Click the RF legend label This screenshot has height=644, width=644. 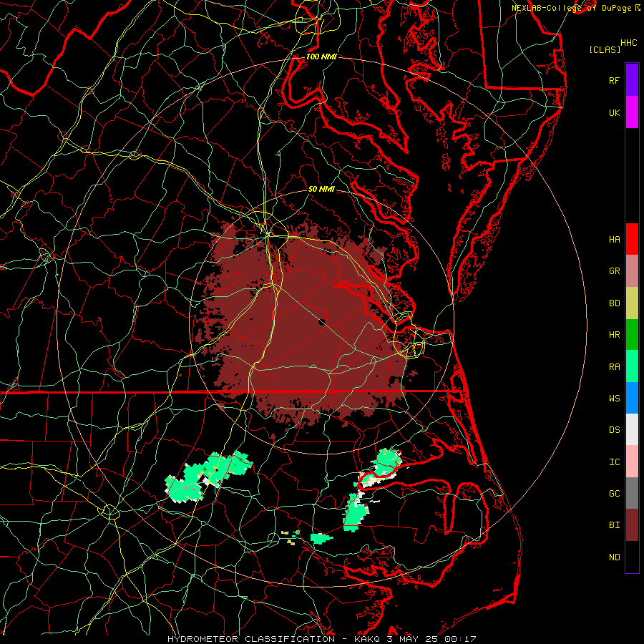[x=614, y=80]
